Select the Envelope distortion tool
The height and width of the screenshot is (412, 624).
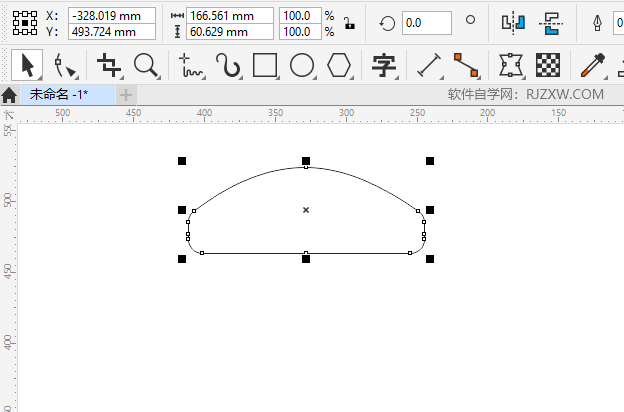pos(511,65)
